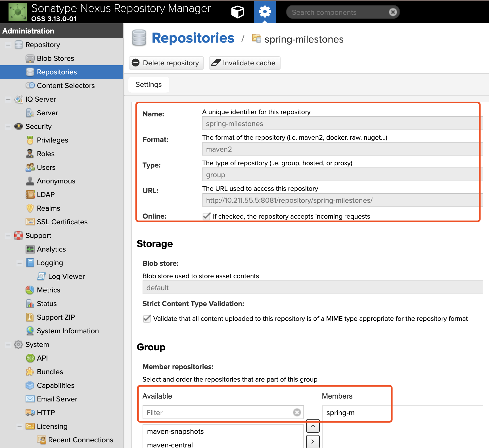Click spring-milestones breadcrumb title
The width and height of the screenshot is (489, 448).
[304, 39]
